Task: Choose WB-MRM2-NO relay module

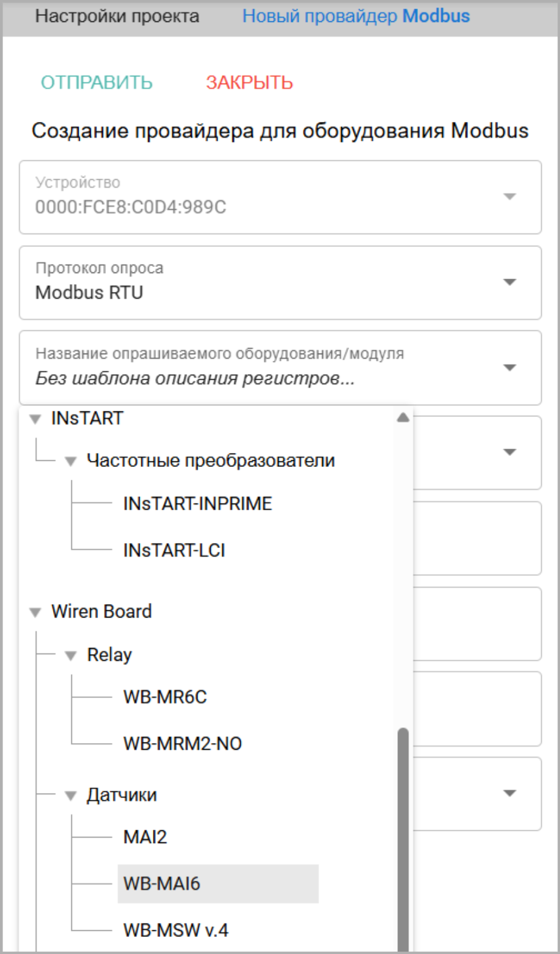Action: 182,744
